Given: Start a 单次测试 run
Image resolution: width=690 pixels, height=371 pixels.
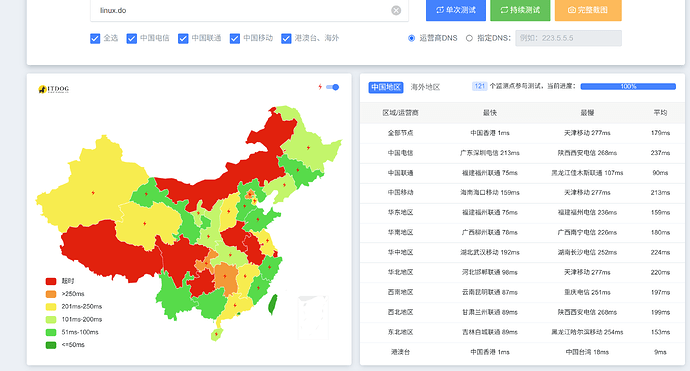Looking at the screenshot, I should pyautogui.click(x=456, y=10).
